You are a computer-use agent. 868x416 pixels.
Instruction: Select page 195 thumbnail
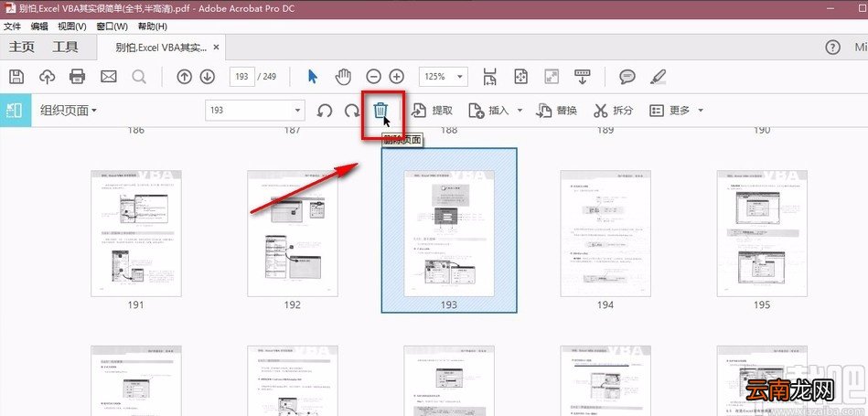pyautogui.click(x=762, y=233)
